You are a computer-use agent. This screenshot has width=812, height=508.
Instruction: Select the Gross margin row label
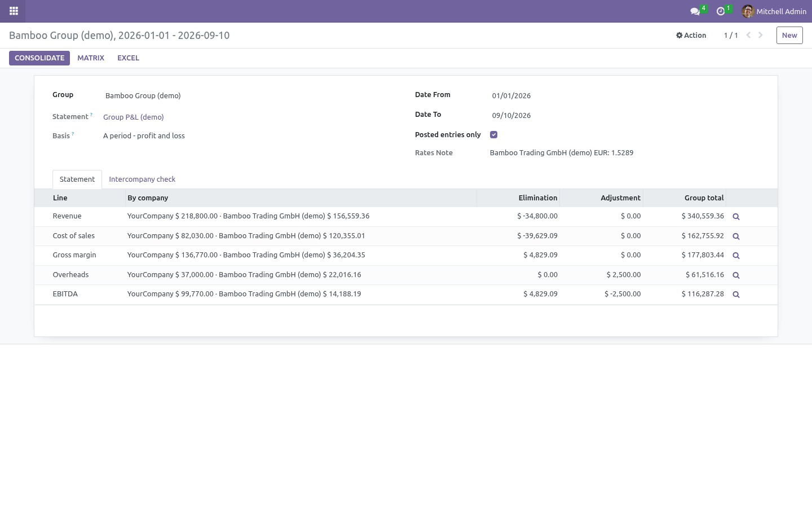pos(74,255)
